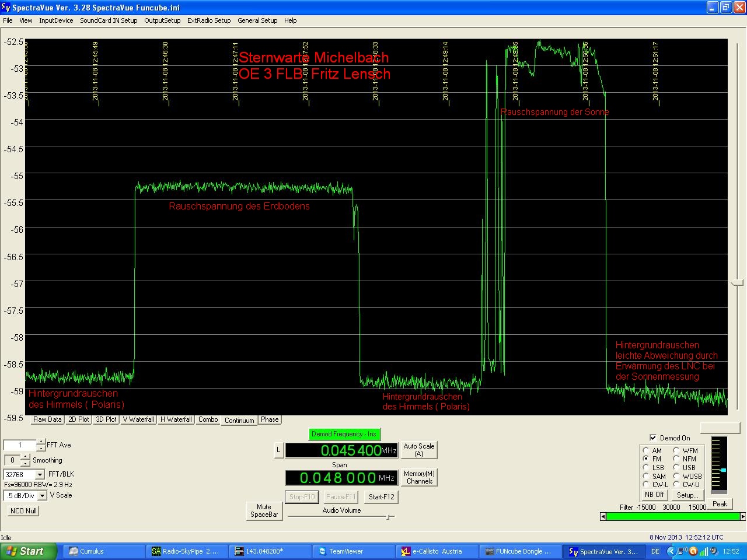
Task: Open Memory(M) Channels
Action: pyautogui.click(x=420, y=477)
